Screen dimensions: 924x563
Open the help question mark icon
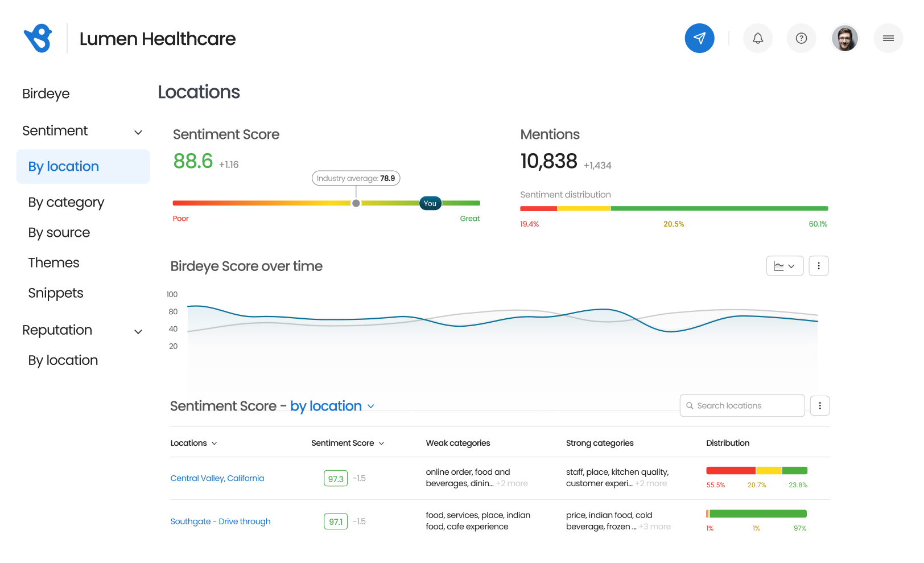(801, 38)
